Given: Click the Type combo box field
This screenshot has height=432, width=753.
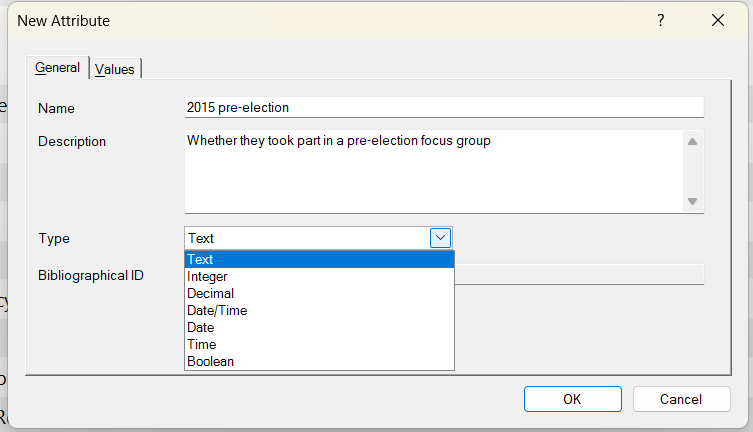Looking at the screenshot, I should click(x=307, y=238).
